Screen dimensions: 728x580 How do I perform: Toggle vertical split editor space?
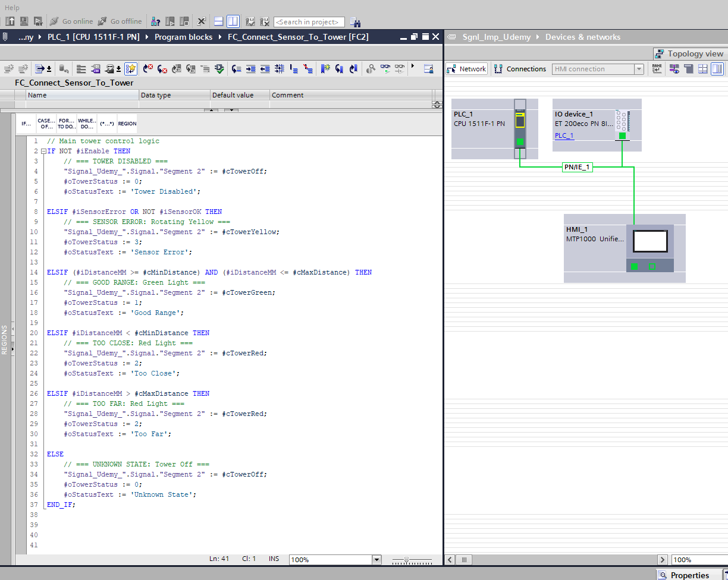pos(233,21)
